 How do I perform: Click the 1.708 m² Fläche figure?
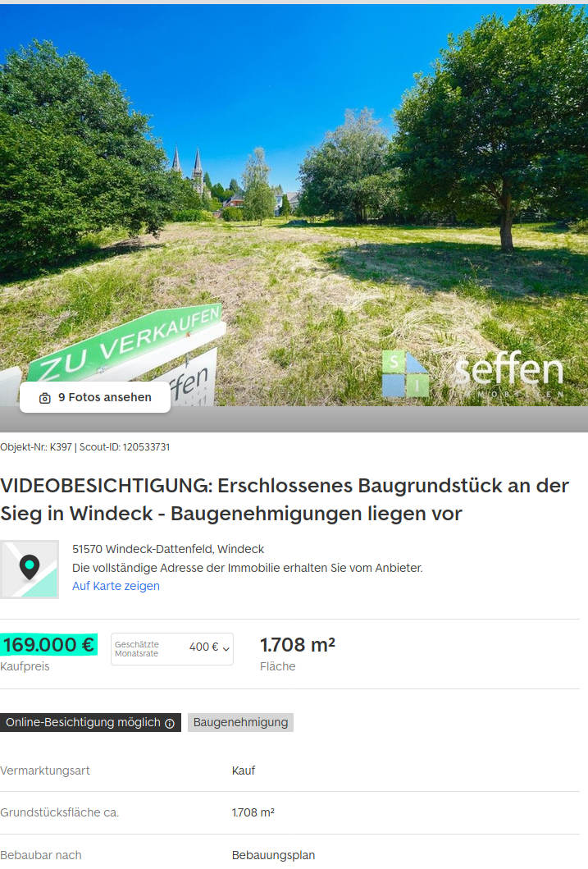(298, 644)
